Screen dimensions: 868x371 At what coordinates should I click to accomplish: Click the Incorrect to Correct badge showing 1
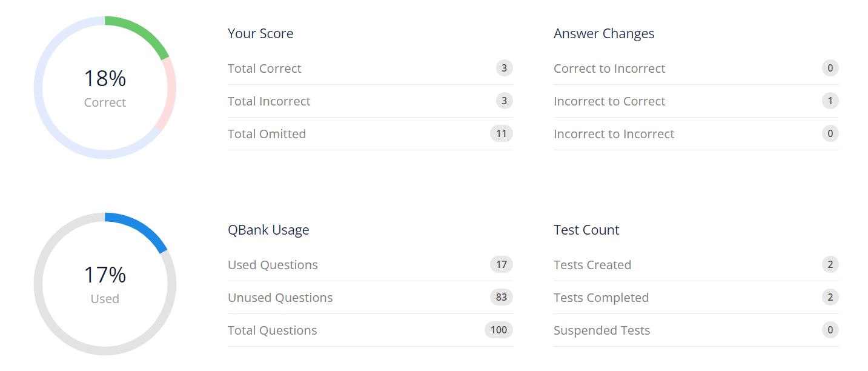(829, 101)
